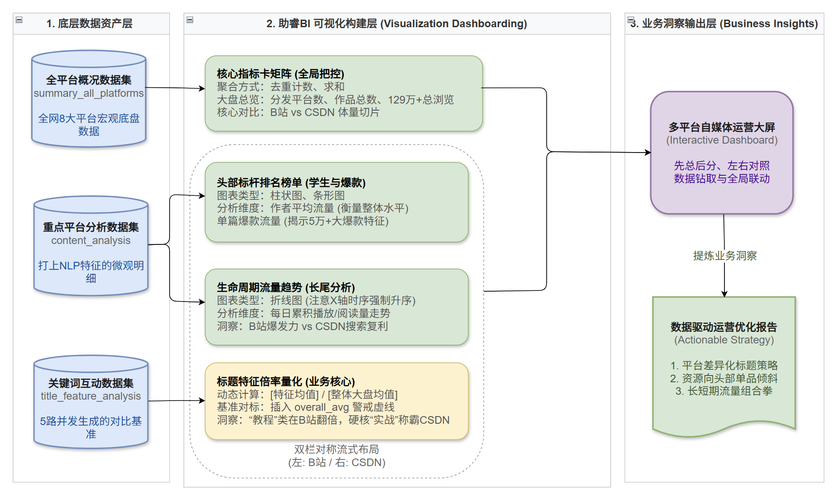Screen dimensions: 836x504
Task: Click the title_feature_analysis table name
Action: tap(91, 396)
